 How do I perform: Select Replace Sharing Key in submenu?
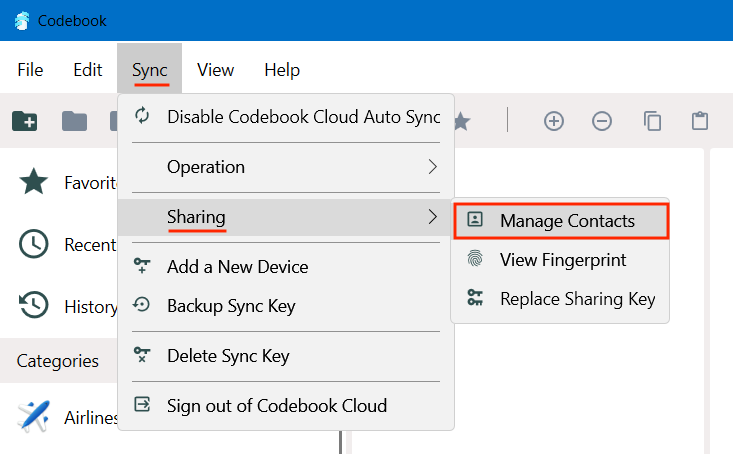561,298
